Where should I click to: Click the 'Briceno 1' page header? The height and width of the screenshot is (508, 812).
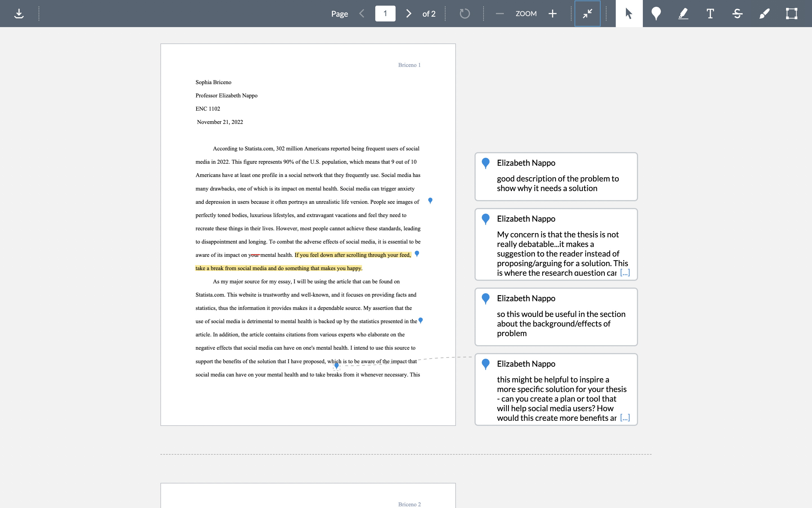click(409, 65)
